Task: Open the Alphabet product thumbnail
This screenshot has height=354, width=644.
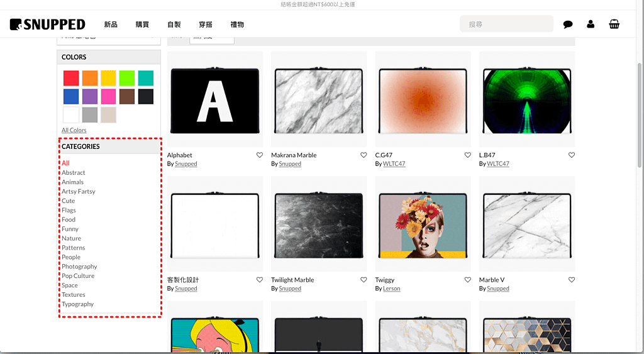Action: coord(215,99)
